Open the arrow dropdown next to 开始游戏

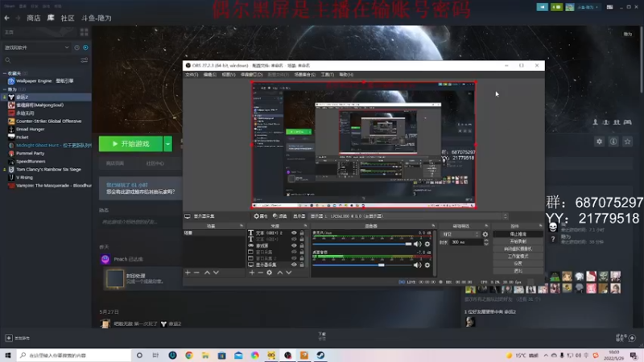pyautogui.click(x=168, y=144)
